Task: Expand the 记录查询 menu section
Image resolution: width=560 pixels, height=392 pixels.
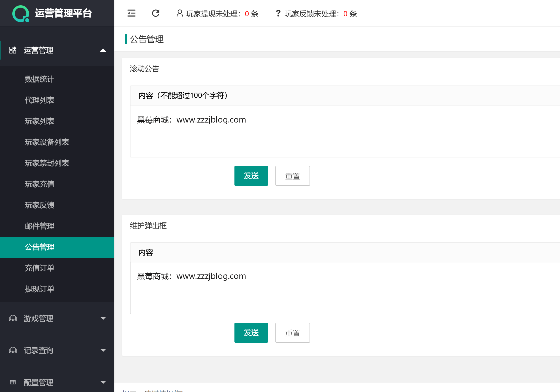Action: 103,350
